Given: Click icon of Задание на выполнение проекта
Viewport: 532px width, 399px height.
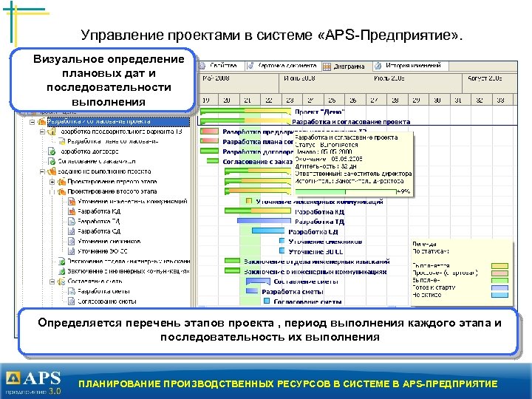Looking at the screenshot, I should (52, 171).
